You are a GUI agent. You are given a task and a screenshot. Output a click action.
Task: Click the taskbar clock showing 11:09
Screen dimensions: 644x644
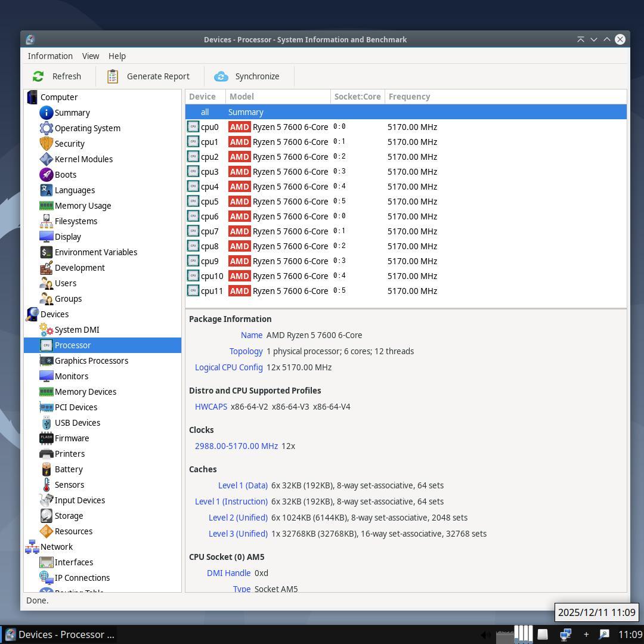(x=630, y=634)
